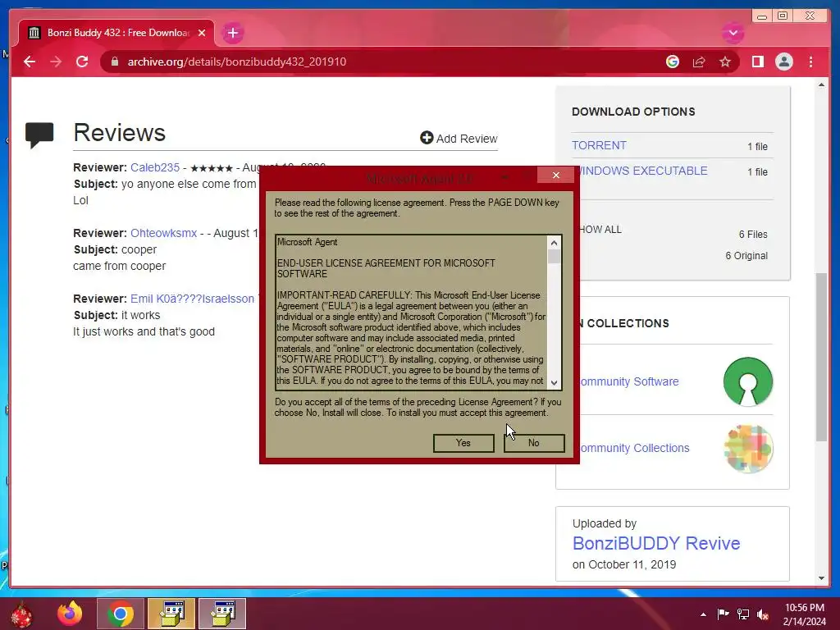Open Chrome profile avatar
The image size is (840, 630).
click(x=784, y=62)
